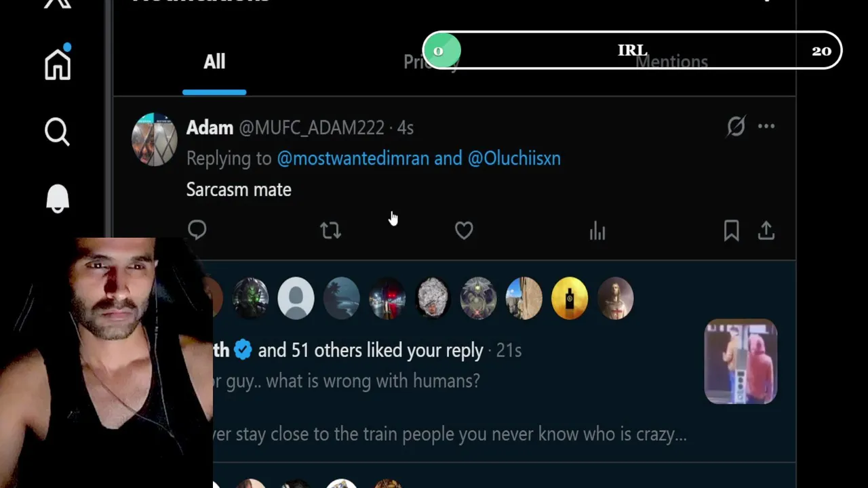Viewport: 868px width, 488px height.
Task: Click the Grok circle-slash icon on tweet
Action: point(736,126)
